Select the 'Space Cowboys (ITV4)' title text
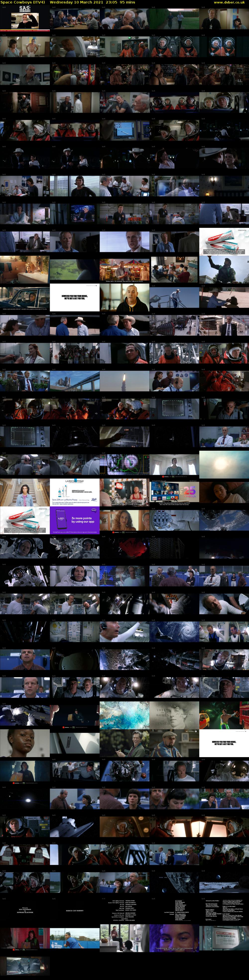 pyautogui.click(x=22, y=2)
